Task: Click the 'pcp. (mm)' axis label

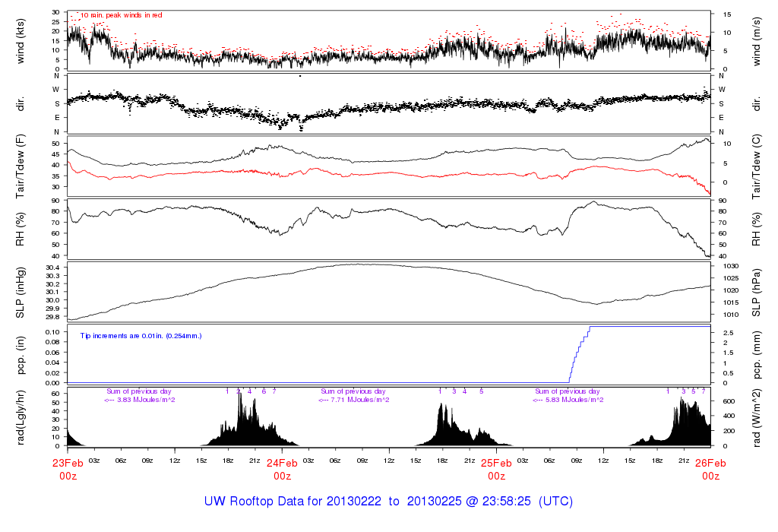Action: [x=756, y=356]
